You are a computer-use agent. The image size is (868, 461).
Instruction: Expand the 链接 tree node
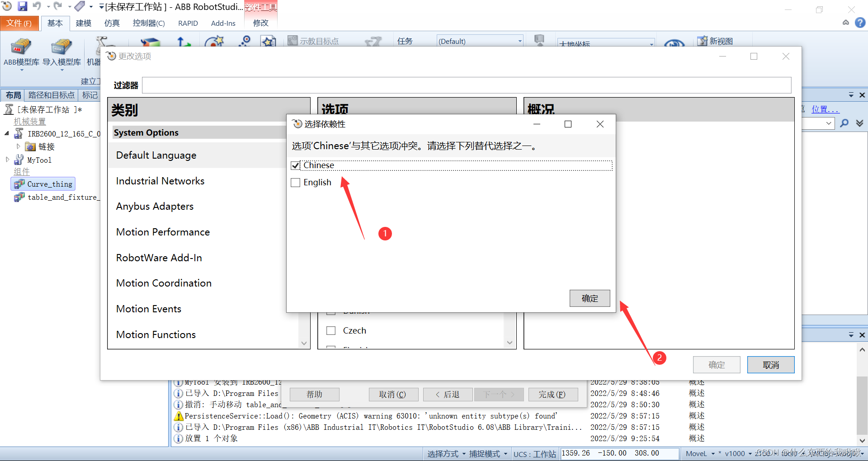coord(18,146)
